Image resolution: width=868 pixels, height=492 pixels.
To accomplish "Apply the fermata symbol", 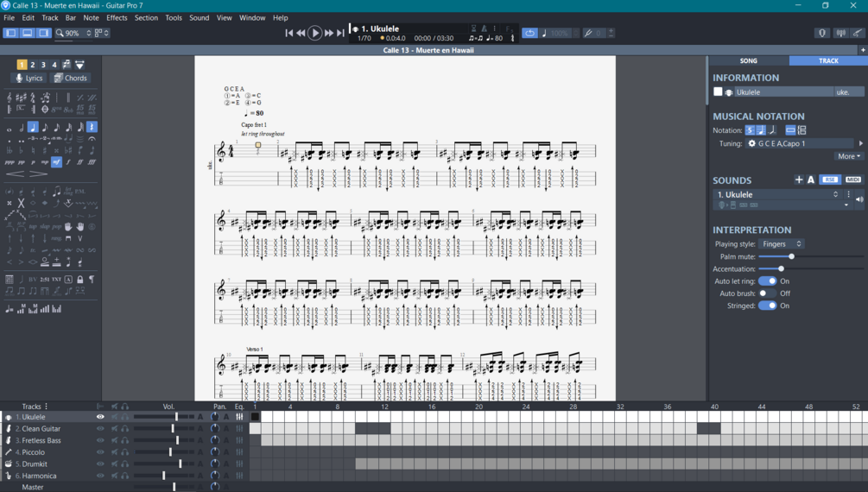I will [92, 138].
